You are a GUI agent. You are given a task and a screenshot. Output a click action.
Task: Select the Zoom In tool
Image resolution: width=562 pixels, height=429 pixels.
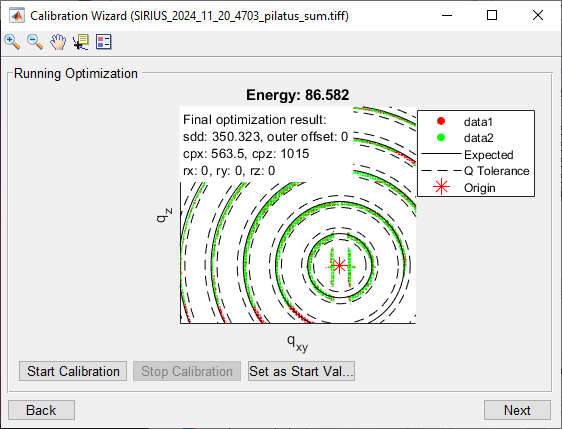coord(12,42)
